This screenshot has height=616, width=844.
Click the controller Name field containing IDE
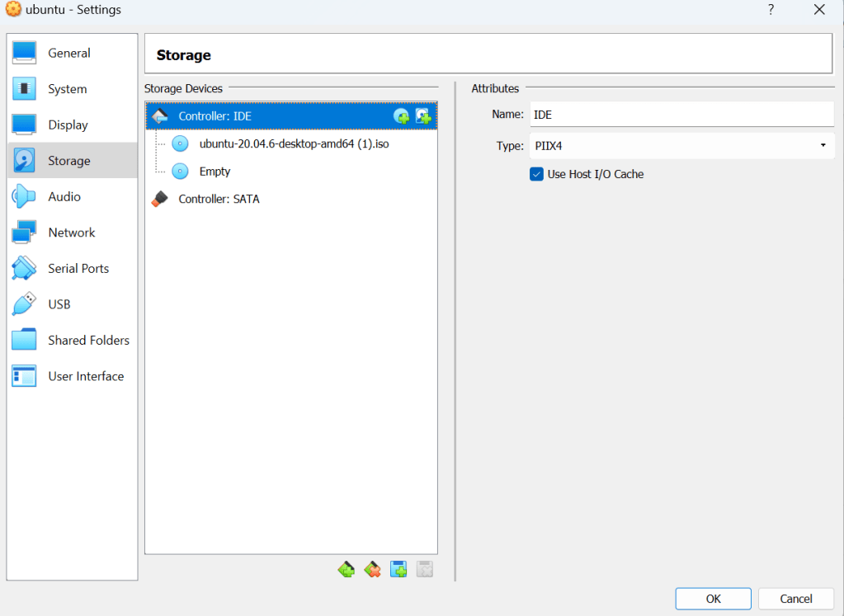pyautogui.click(x=681, y=115)
